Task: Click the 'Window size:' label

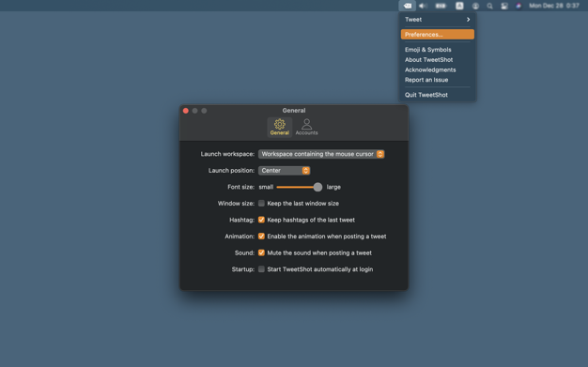Action: tap(236, 204)
